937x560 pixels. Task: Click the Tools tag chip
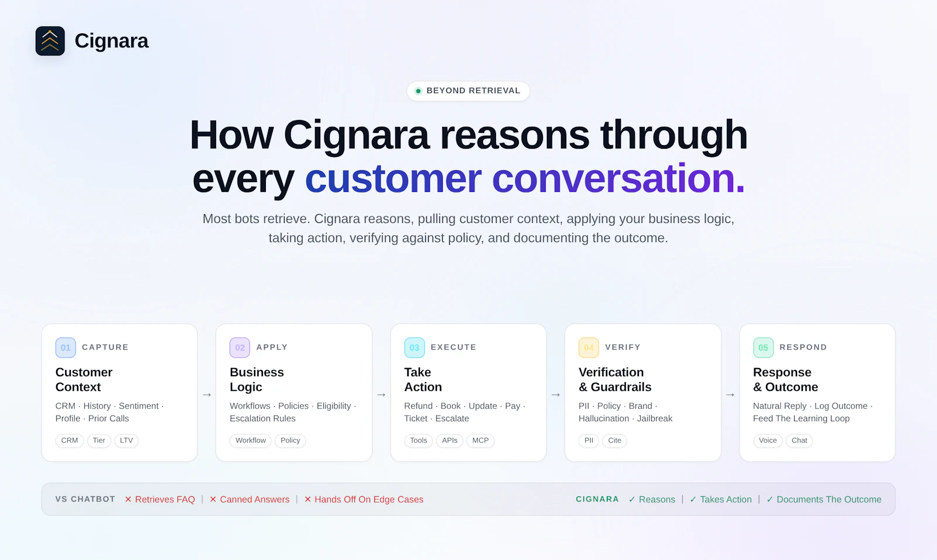click(x=419, y=441)
